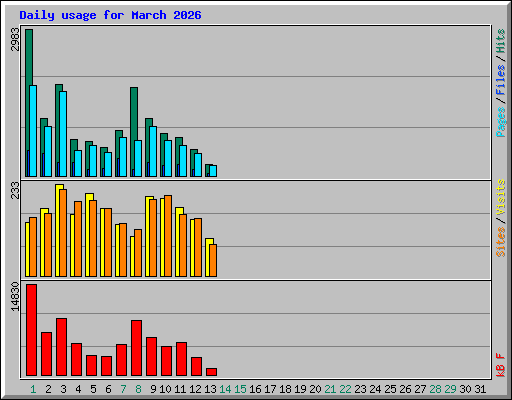Click x-axis day label 24
Image resolution: width=512 pixels, height=400 pixels.
pyautogui.click(x=375, y=389)
